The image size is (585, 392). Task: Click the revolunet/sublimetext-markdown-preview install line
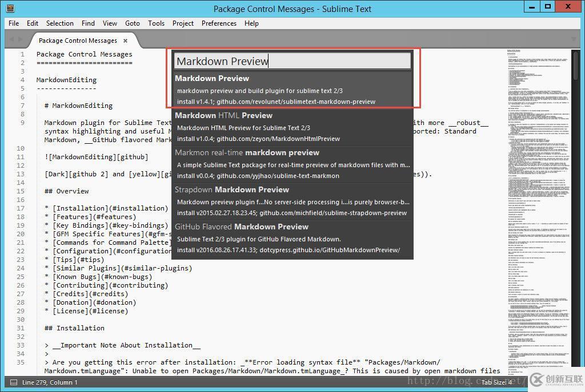(x=276, y=102)
